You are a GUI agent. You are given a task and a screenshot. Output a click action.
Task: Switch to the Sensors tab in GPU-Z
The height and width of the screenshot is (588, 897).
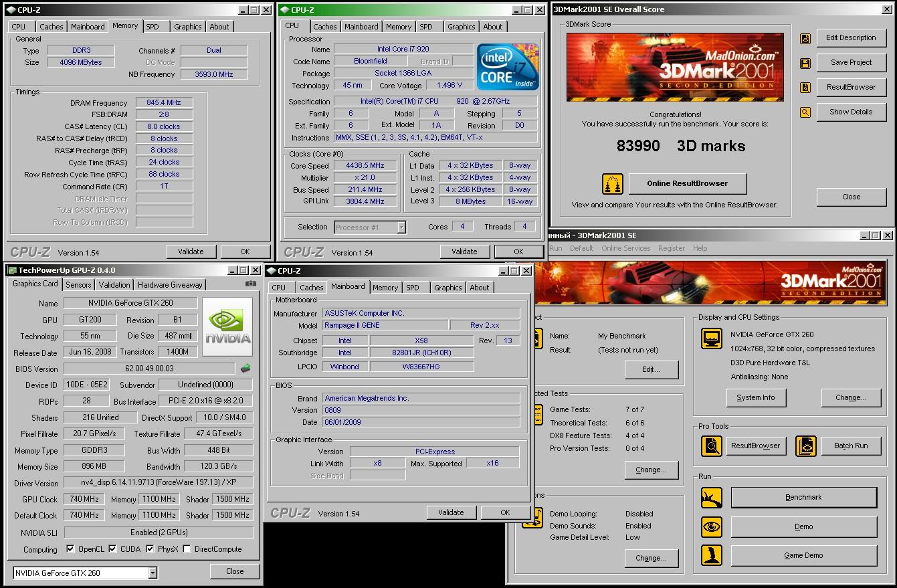(x=78, y=284)
